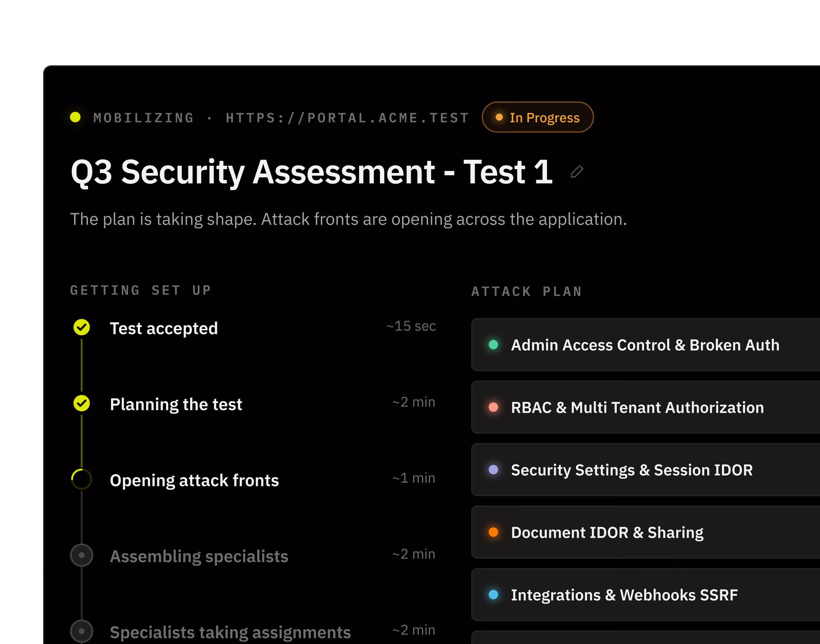The height and width of the screenshot is (644, 820).
Task: Click the ATTACK PLAN section heading
Action: coord(526,291)
